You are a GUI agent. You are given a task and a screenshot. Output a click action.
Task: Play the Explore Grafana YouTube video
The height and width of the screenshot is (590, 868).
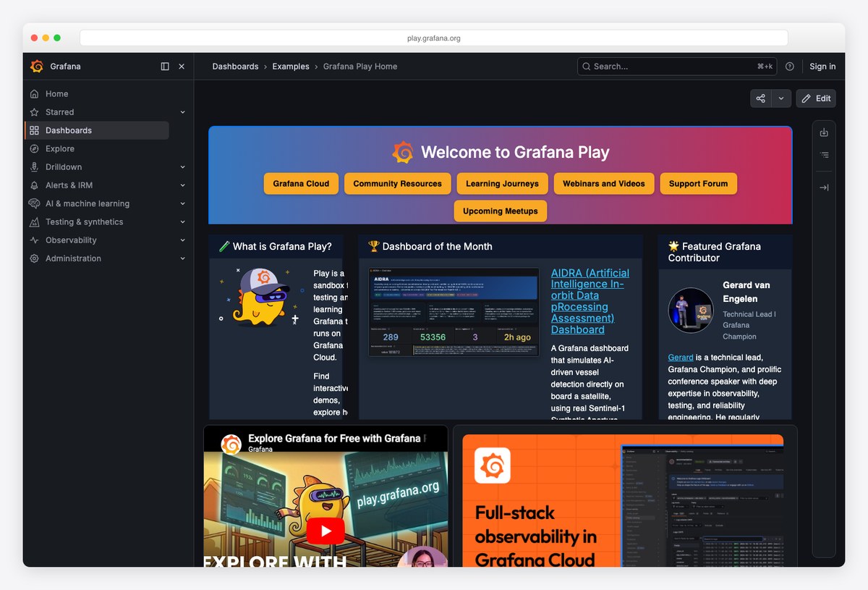click(x=325, y=531)
